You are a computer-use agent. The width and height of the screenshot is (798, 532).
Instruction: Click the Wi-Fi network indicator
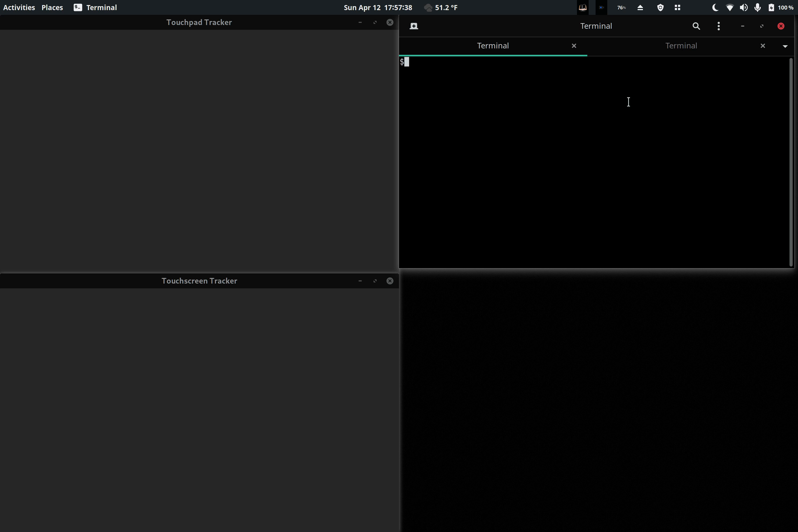point(729,7)
